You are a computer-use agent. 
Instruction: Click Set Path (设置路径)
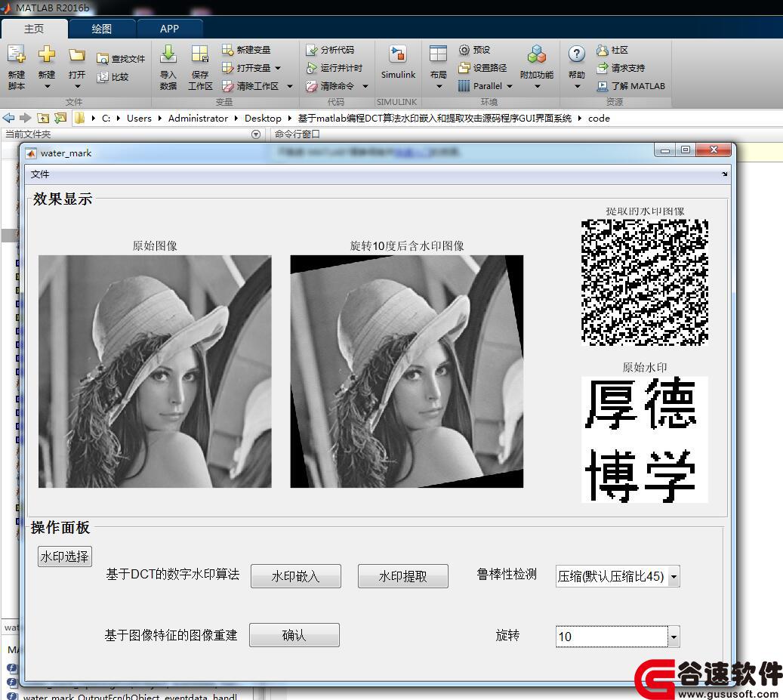click(482, 68)
